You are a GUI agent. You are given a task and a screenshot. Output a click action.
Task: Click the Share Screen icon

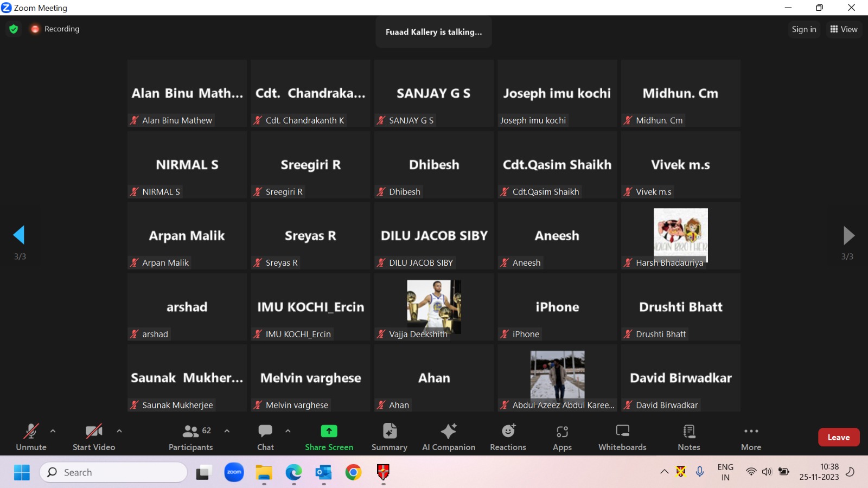point(329,431)
